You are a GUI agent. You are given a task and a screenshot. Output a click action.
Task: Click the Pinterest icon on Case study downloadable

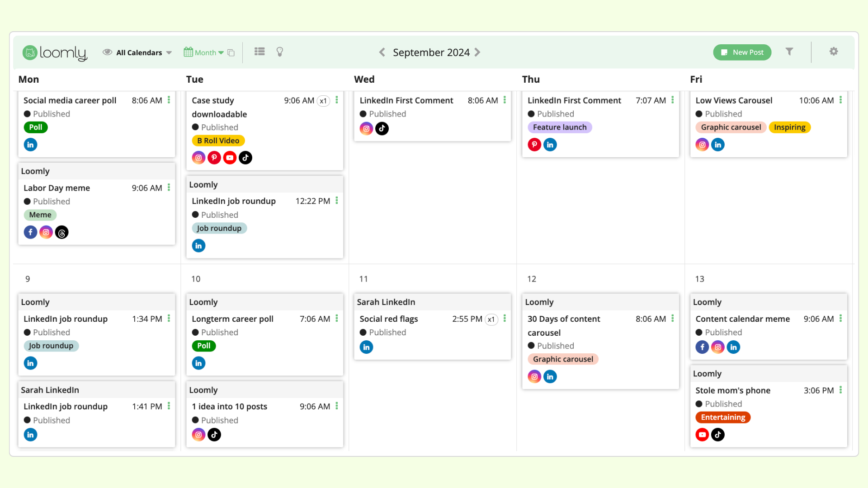click(214, 157)
